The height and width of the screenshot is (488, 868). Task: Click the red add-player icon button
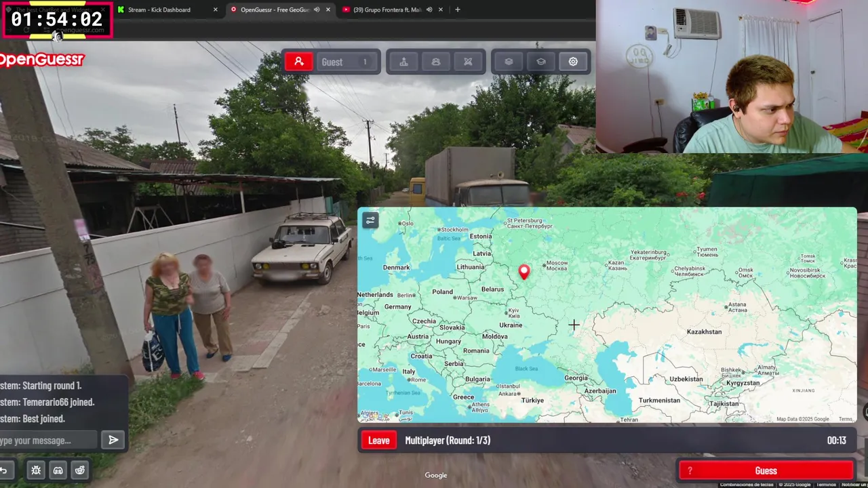(299, 62)
